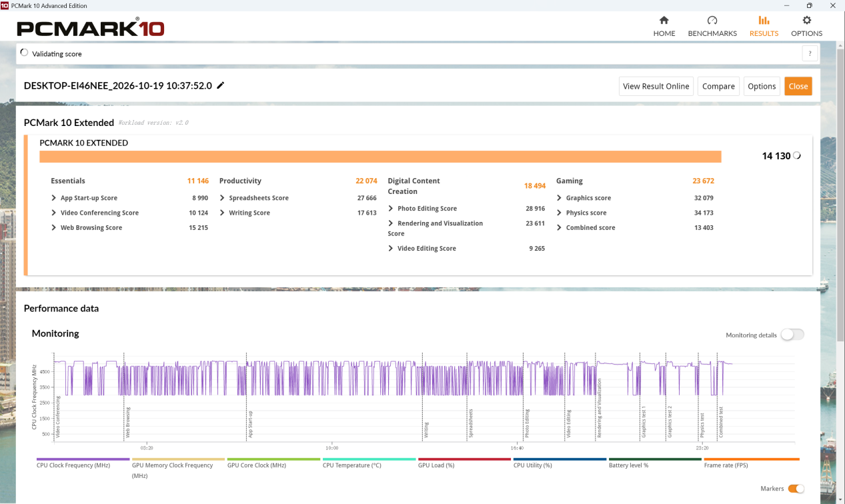Open the Benchmarks tab
Image resolution: width=845 pixels, height=504 pixels.
point(712,26)
